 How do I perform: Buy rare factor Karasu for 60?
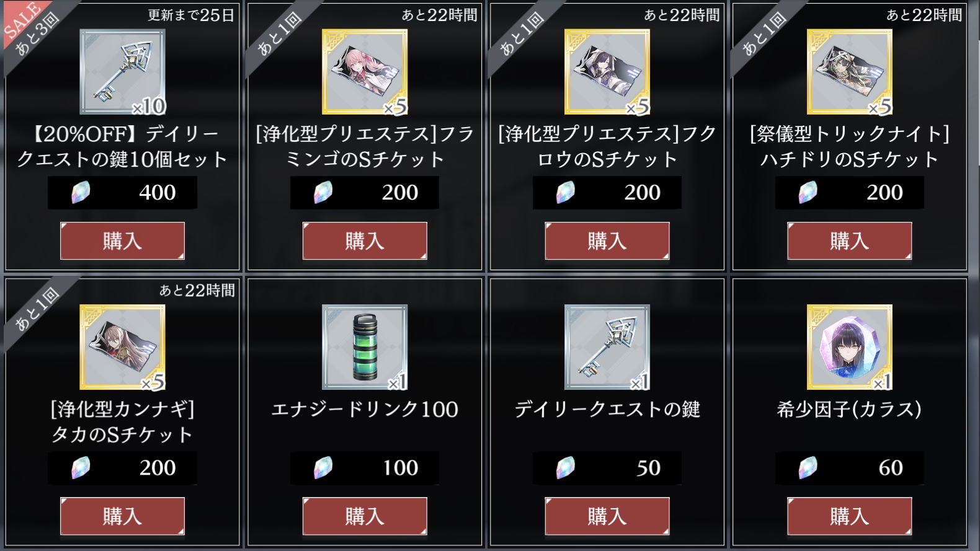(850, 516)
